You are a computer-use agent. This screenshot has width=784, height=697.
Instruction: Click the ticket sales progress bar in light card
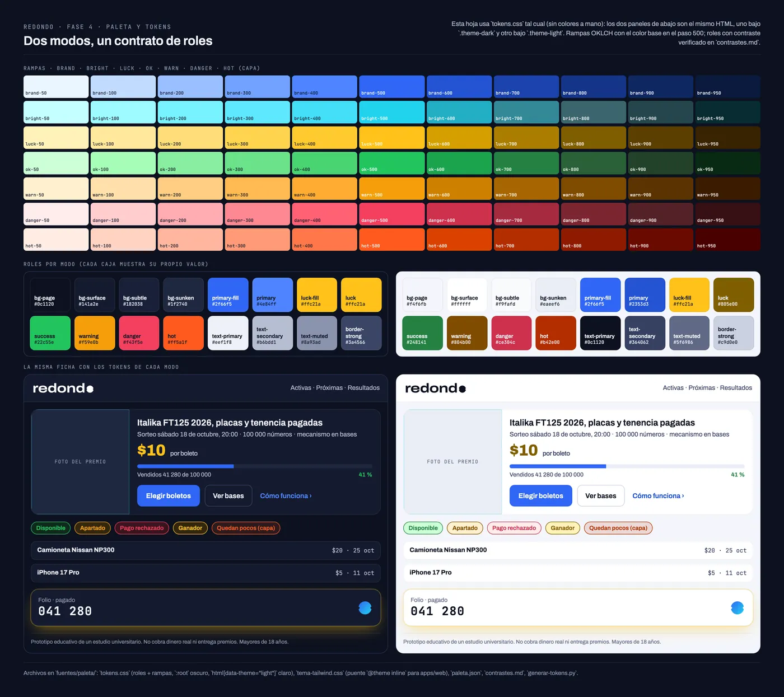[x=627, y=466]
